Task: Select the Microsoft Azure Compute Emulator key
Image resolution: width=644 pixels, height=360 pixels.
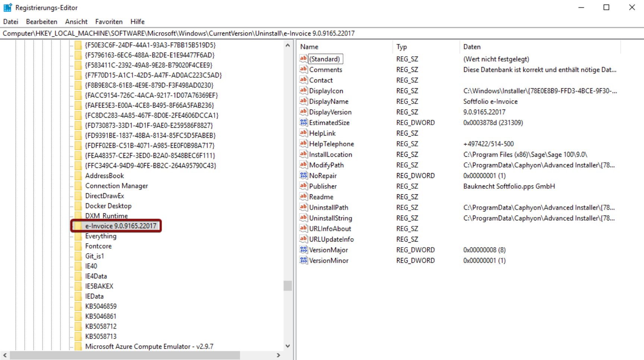Action: (149, 347)
